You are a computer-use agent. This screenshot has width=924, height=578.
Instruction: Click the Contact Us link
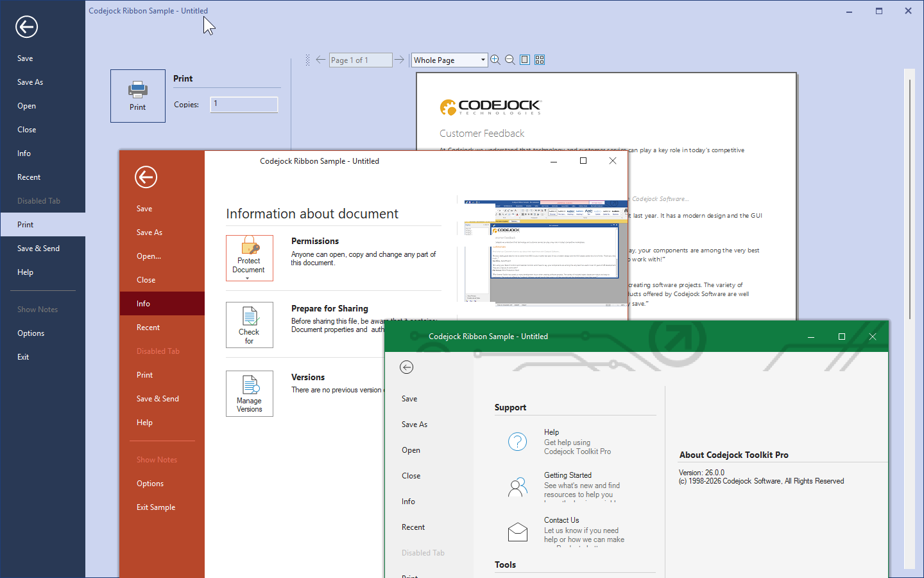click(x=561, y=520)
